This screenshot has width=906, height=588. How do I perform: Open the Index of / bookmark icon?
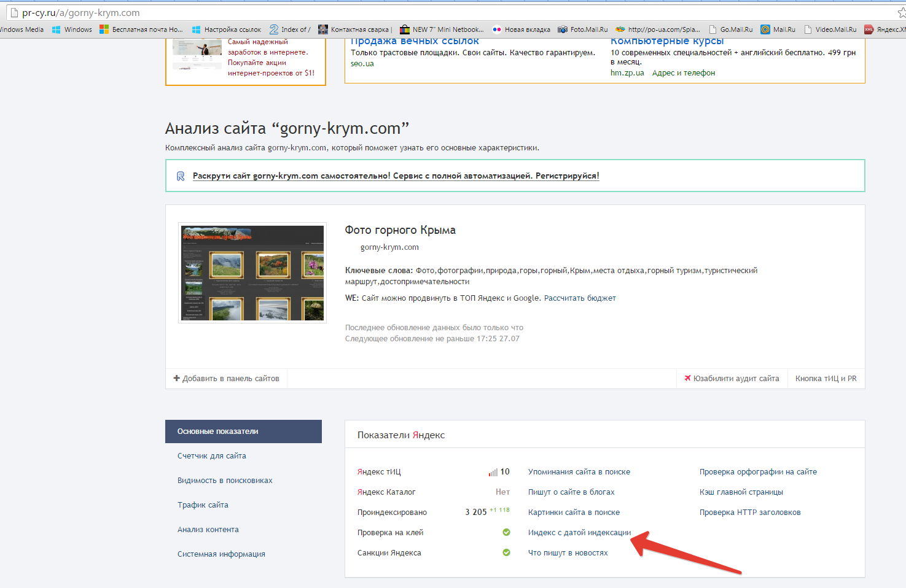(274, 29)
